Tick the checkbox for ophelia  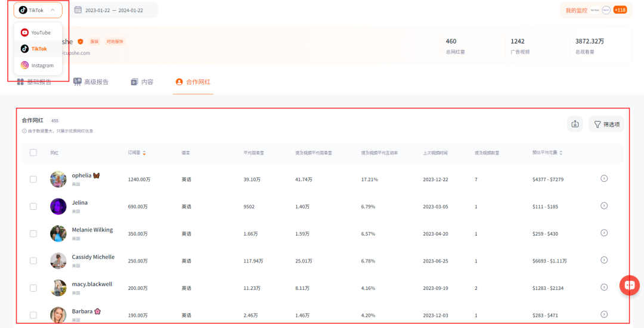pyautogui.click(x=33, y=179)
